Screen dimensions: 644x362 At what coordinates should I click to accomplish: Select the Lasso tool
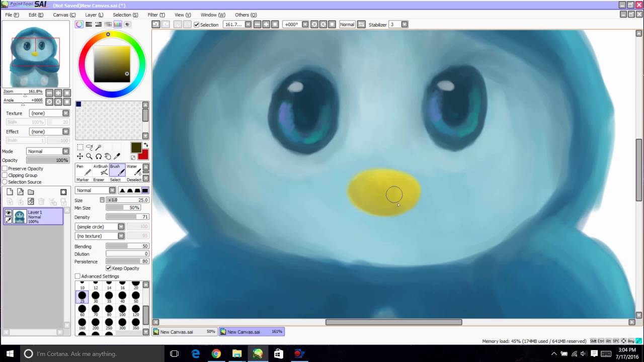90,147
